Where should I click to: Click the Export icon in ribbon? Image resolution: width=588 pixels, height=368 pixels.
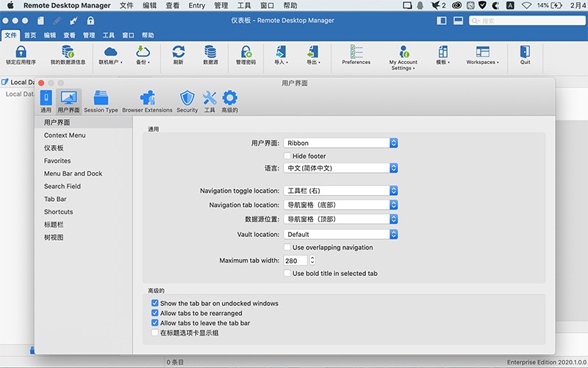point(313,52)
